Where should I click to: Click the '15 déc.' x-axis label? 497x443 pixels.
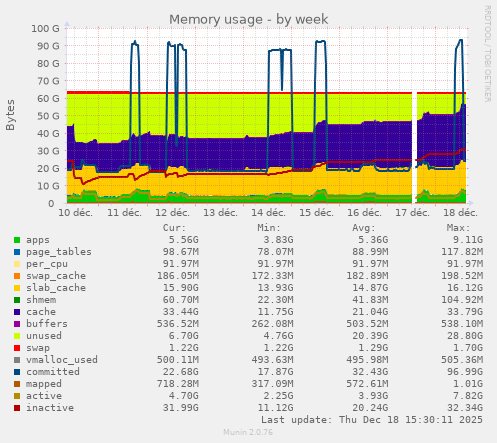tap(316, 213)
